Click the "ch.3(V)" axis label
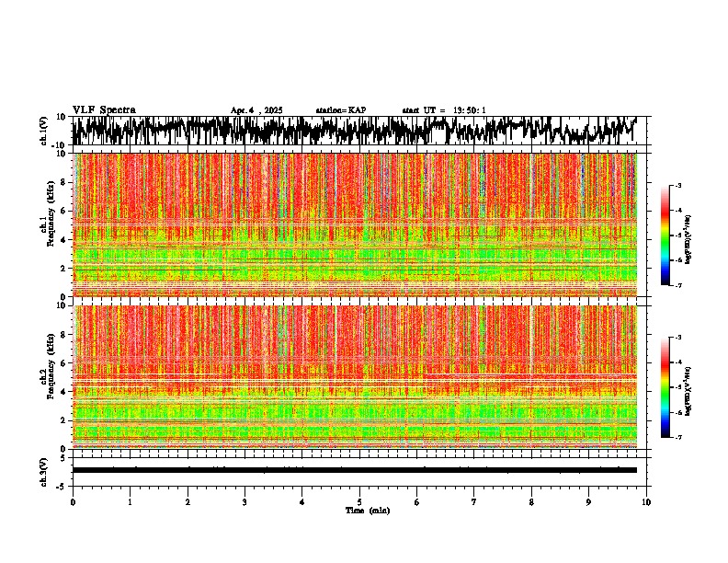 click(44, 472)
